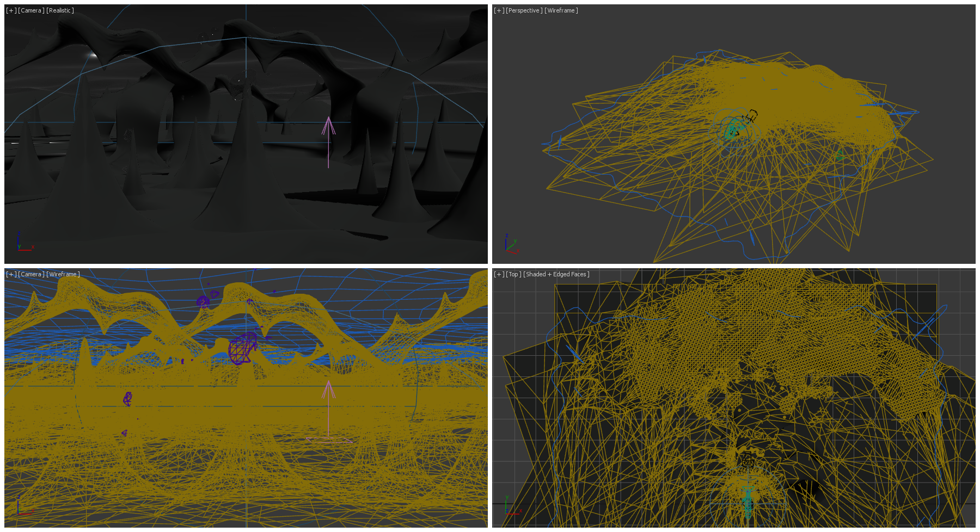Viewport: 980px width, 532px height.
Task: Open the Camera label menu in the Realistic viewport
Action: [31, 10]
